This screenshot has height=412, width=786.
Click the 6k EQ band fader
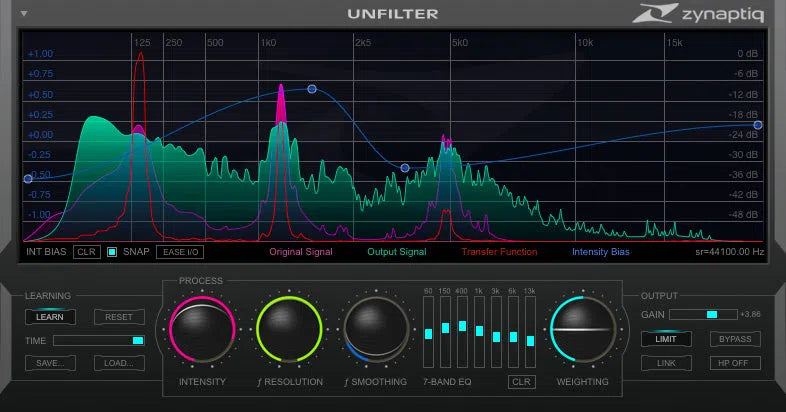[513, 337]
